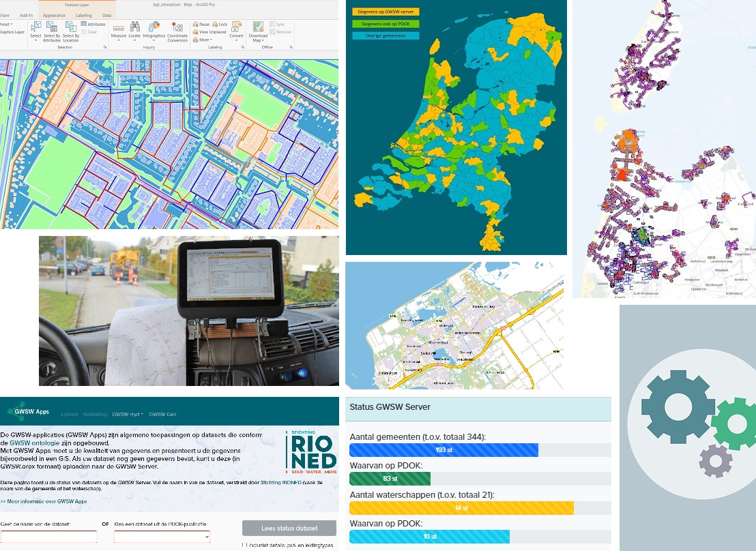This screenshot has width=756, height=551.
Task: Click the Lees status dataset button
Action: (x=289, y=528)
